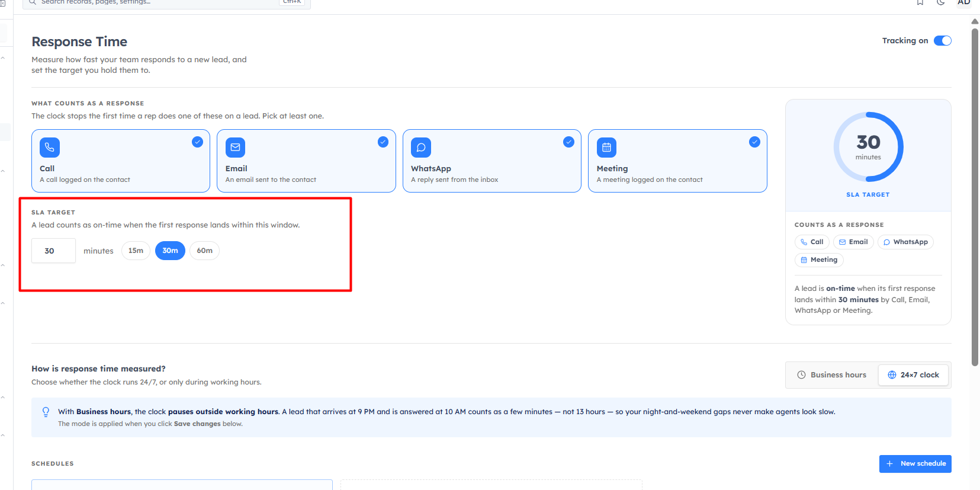The width and height of the screenshot is (980, 490).
Task: Focus the SLA minutes input field
Action: (53, 251)
